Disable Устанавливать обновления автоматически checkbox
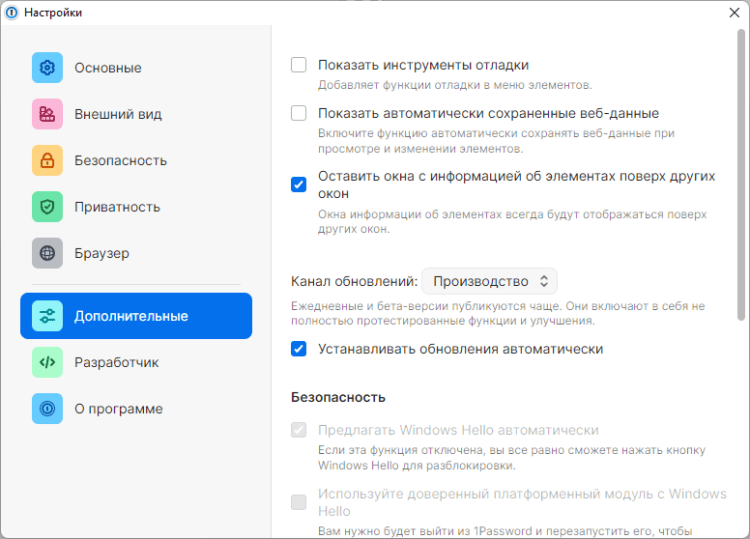 [299, 349]
